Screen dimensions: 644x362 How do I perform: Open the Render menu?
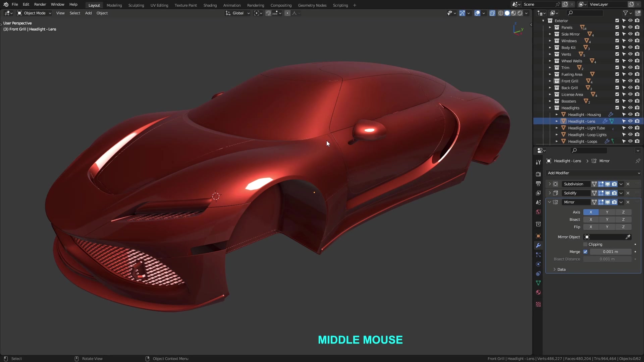(40, 4)
